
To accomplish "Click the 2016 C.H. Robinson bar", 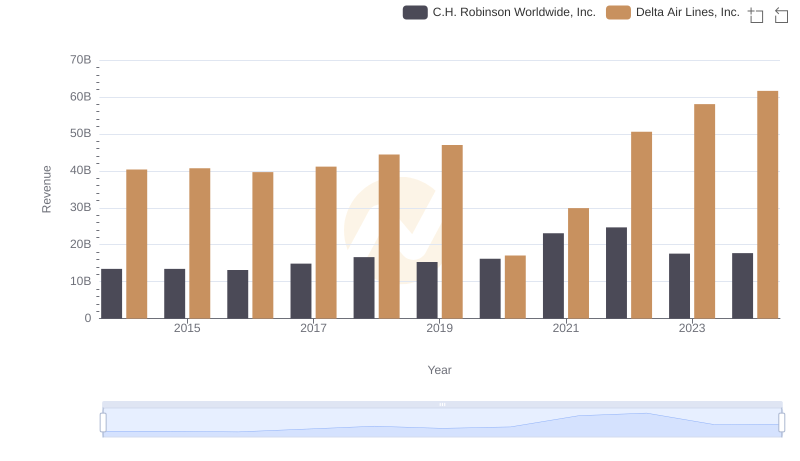I will point(238,294).
